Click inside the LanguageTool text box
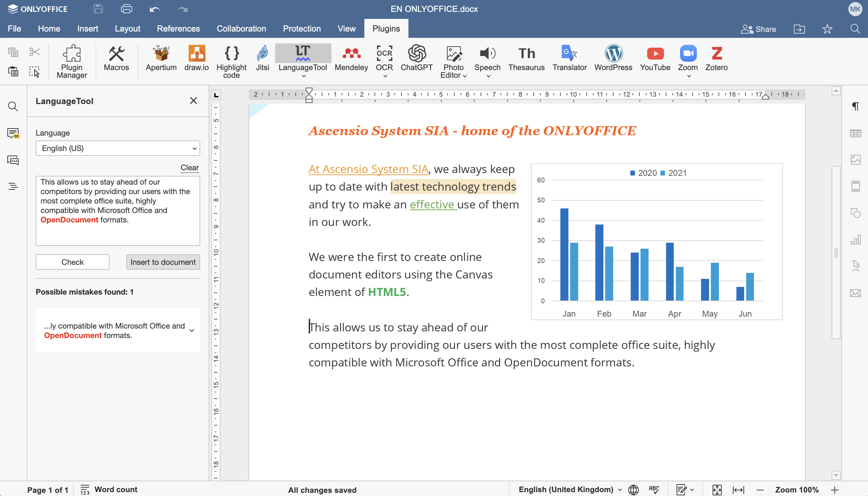 (118, 231)
